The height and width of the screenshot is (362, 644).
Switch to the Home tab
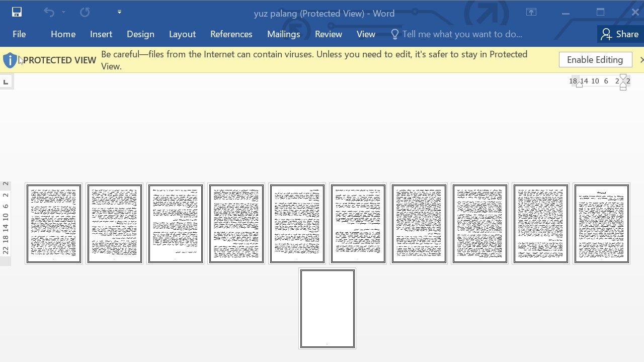[x=63, y=34]
